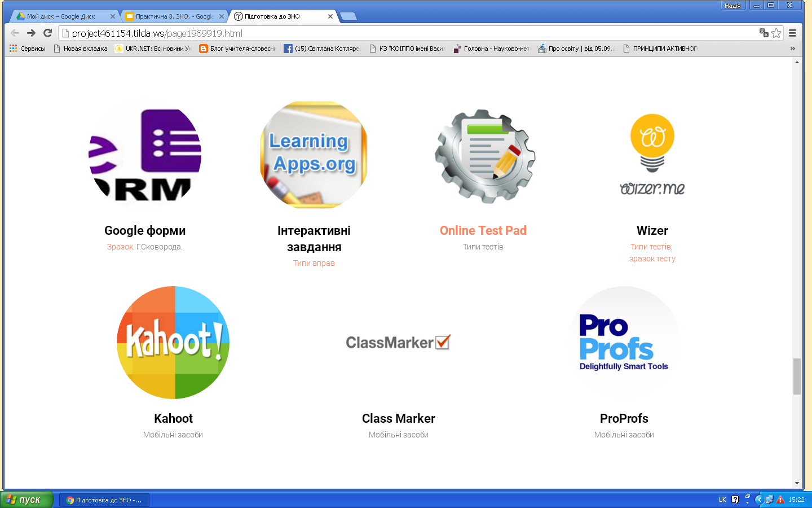Open the 'Про освіту' bookmark
812x508 pixels.
point(576,49)
